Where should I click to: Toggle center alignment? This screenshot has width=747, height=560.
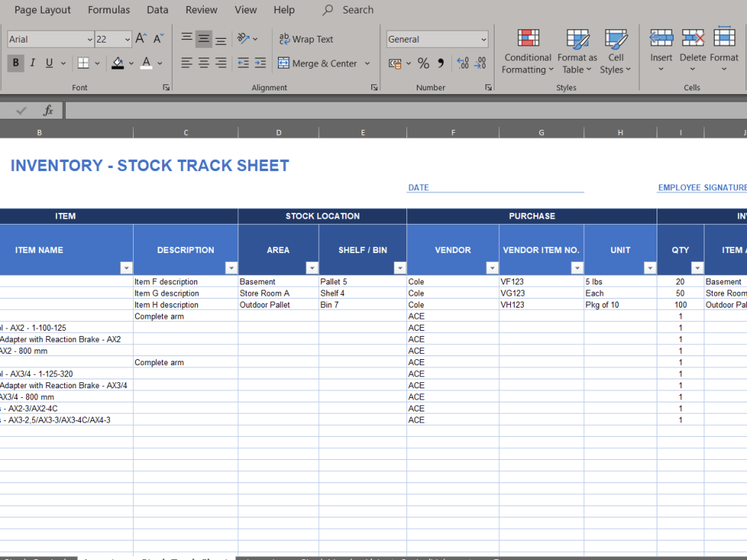pyautogui.click(x=202, y=63)
